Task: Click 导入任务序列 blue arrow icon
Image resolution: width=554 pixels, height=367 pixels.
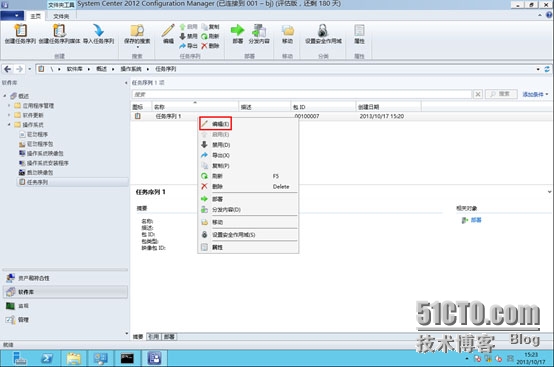Action: 98,30
